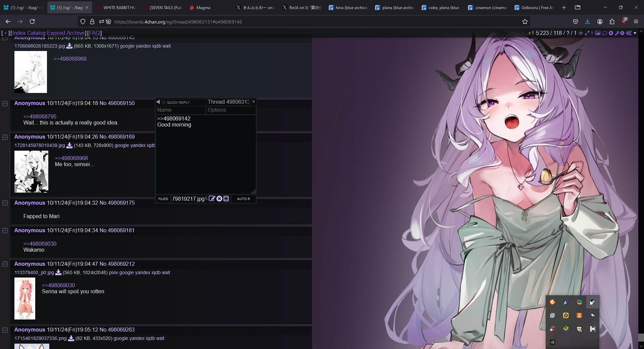Image resolution: width=644 pixels, height=349 pixels.
Task: Click the Windows Security shield tray icon
Action: [x=579, y=329]
